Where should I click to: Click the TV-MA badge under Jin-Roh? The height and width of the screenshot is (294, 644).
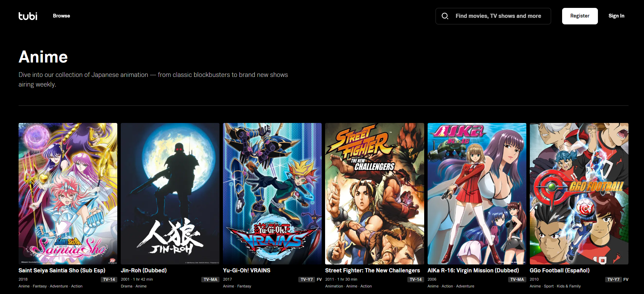(210, 280)
